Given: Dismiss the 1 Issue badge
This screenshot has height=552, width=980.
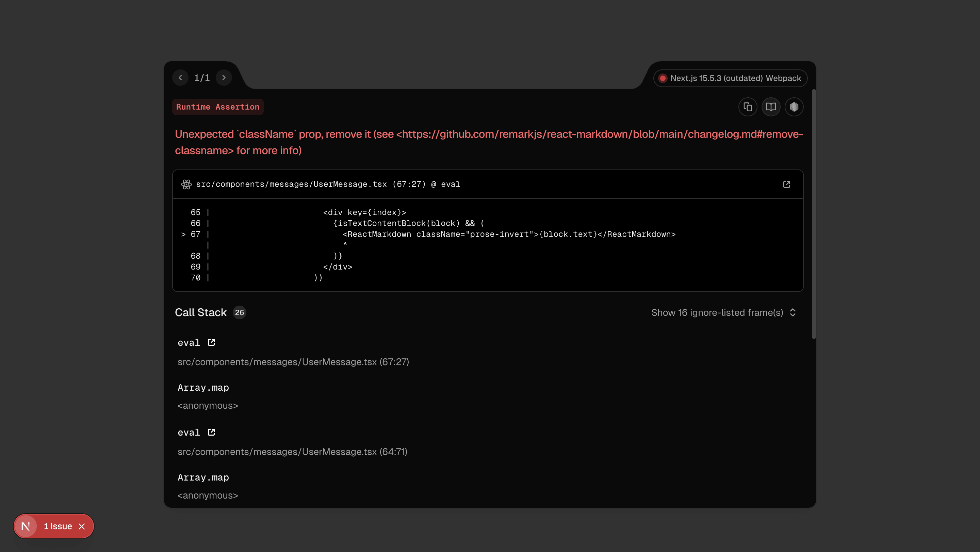Looking at the screenshot, I should point(82,526).
